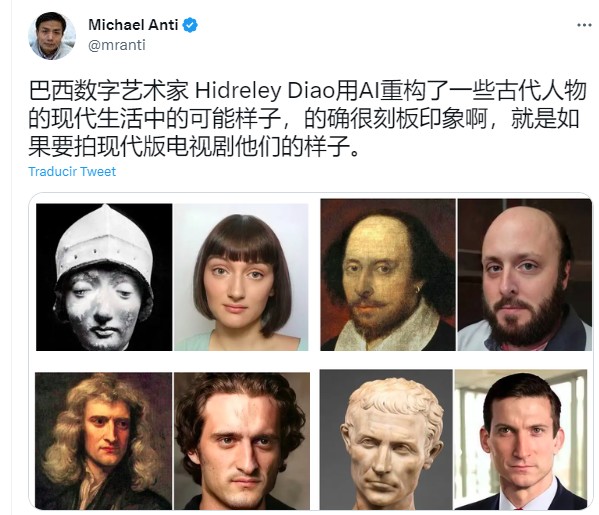Open Michael Anti's profile avatar
The width and height of the screenshot is (599, 515).
(52, 36)
